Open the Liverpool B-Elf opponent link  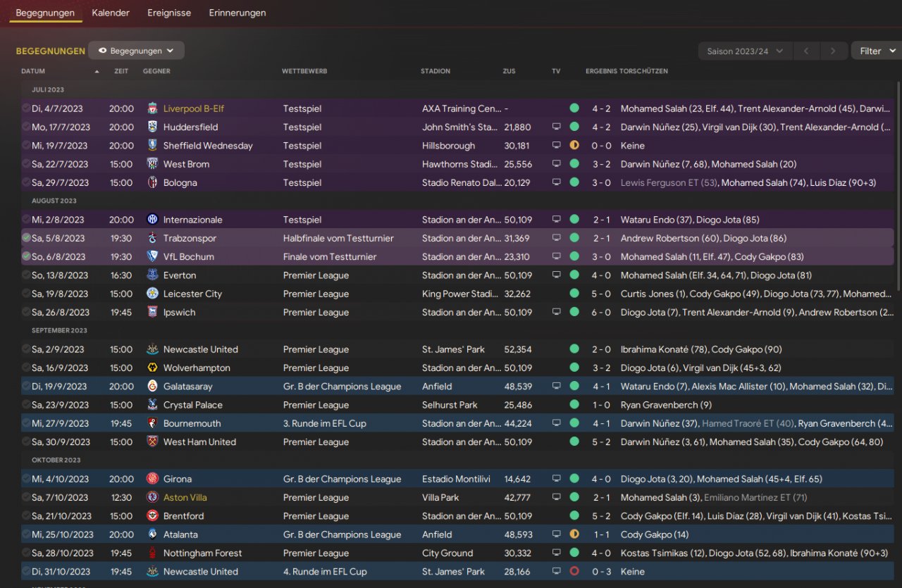[x=194, y=109]
